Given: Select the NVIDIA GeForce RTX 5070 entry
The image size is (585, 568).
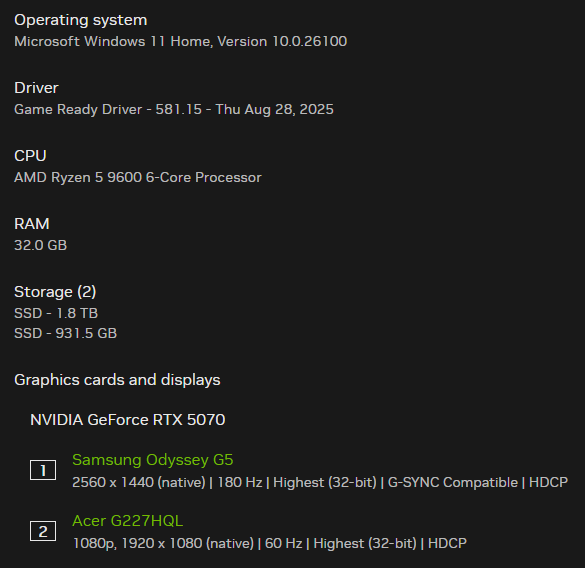Looking at the screenshot, I should (128, 420).
